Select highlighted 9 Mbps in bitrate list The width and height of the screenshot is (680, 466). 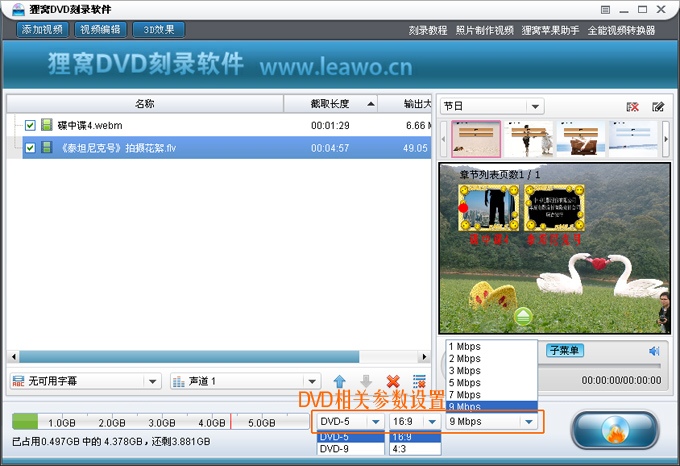[492, 406]
